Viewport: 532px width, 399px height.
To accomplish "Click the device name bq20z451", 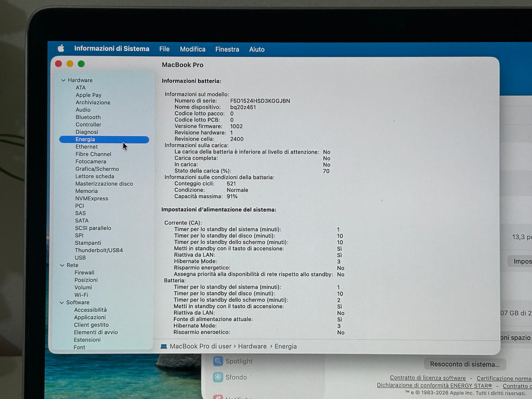I will (x=243, y=107).
